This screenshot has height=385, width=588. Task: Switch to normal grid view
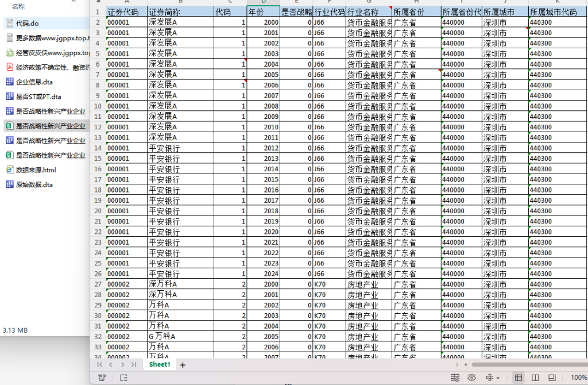519,378
